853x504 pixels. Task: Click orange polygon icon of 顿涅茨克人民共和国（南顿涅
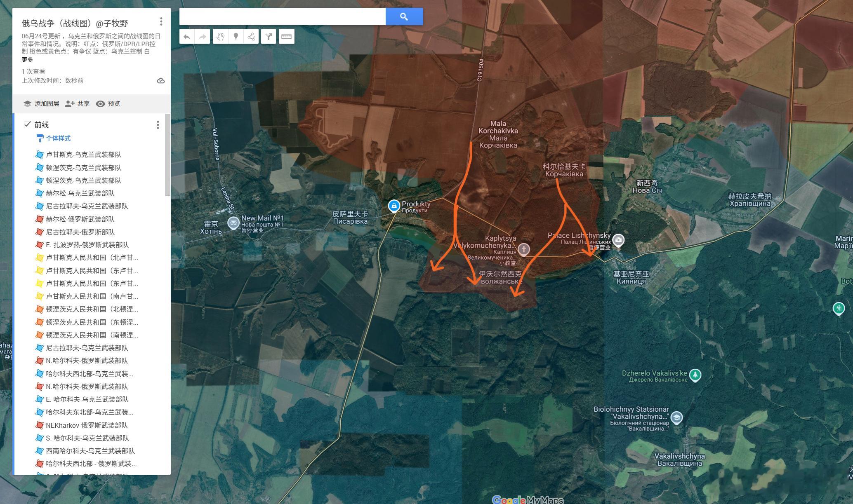click(40, 335)
